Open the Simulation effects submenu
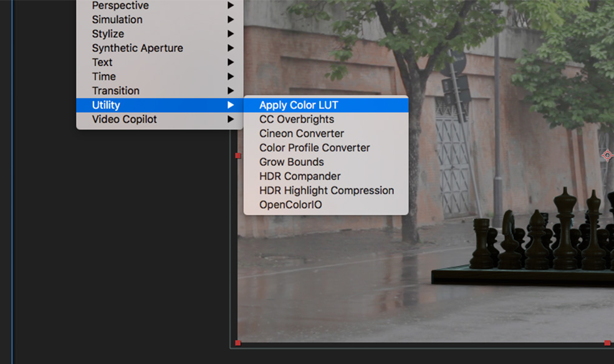This screenshot has height=364, width=614. (160, 19)
